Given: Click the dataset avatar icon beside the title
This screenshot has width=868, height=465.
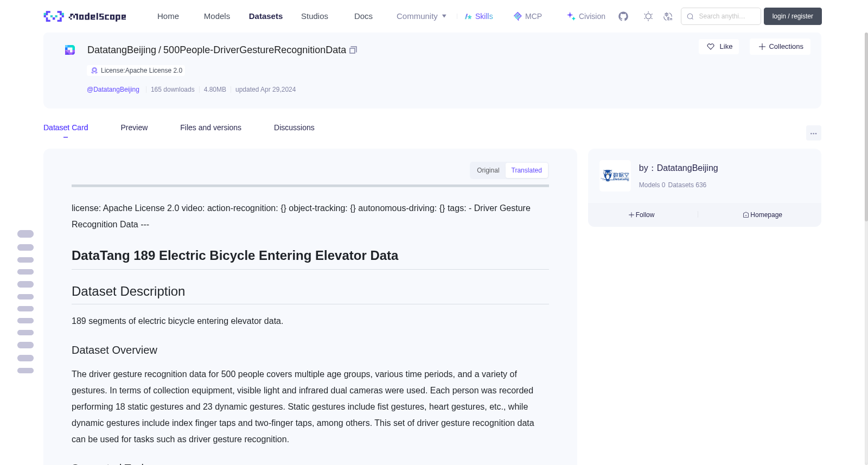Looking at the screenshot, I should point(70,50).
